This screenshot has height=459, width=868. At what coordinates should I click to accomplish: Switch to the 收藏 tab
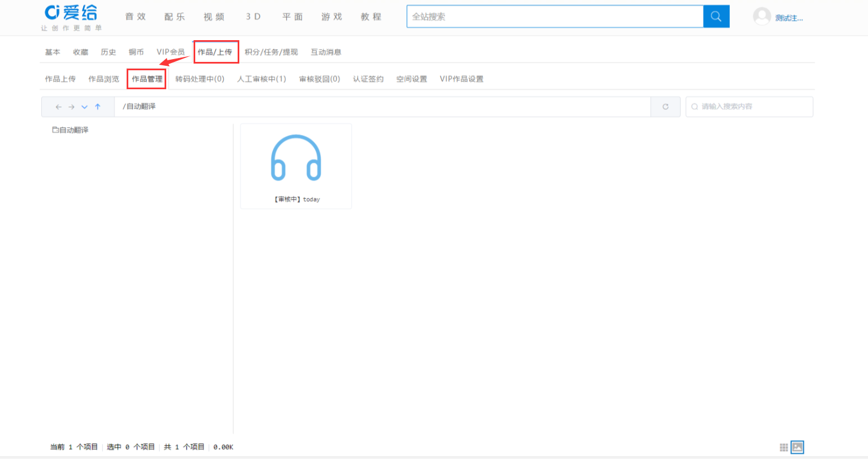pyautogui.click(x=80, y=52)
